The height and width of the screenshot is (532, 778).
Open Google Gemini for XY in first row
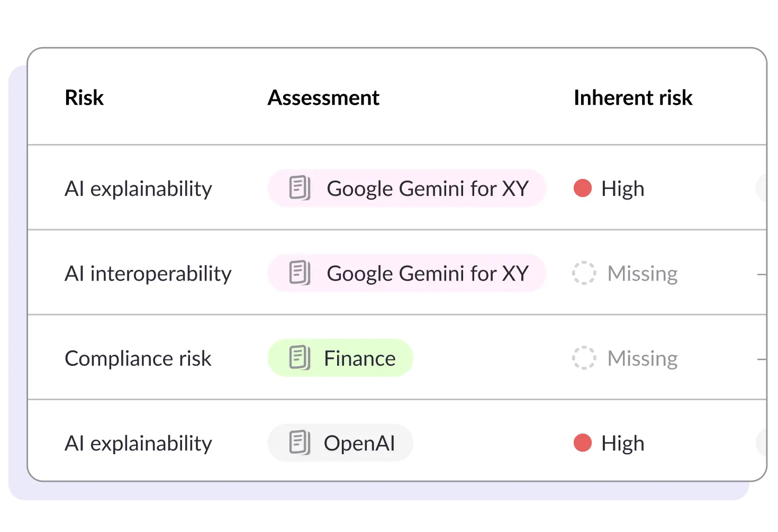(x=407, y=188)
